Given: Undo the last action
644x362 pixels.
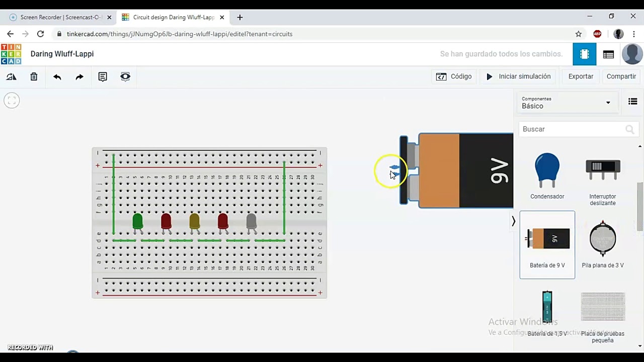Looking at the screenshot, I should pyautogui.click(x=57, y=77).
